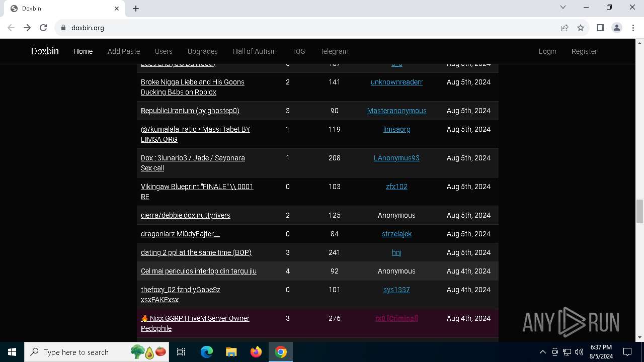
Task: Open a new tab with the plus icon
Action: pyautogui.click(x=136, y=9)
